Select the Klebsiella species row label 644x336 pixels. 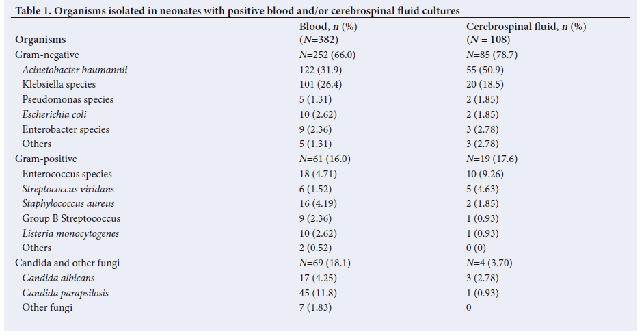point(59,85)
